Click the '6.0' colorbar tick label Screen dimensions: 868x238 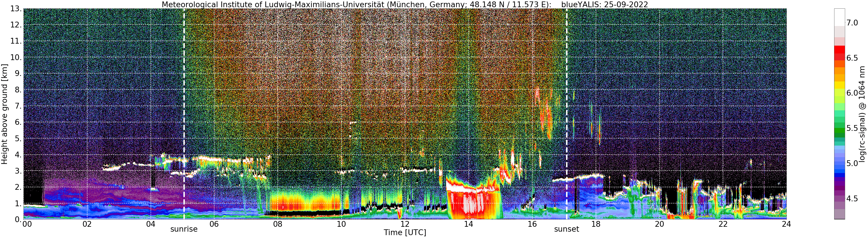pos(852,93)
